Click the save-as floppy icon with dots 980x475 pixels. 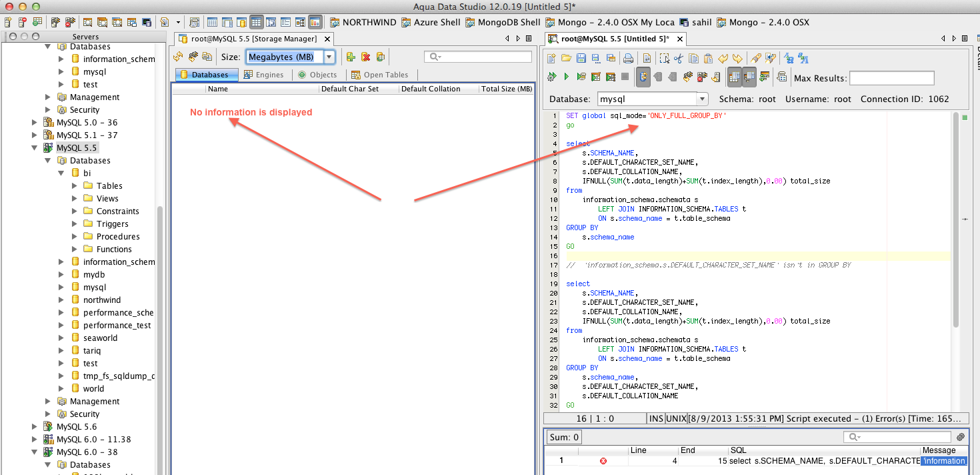(x=595, y=58)
